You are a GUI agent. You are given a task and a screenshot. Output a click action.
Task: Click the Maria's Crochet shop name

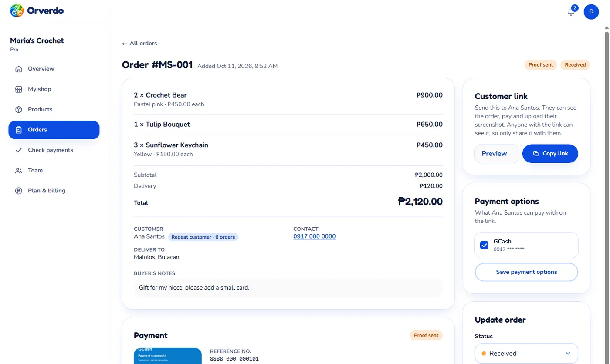coord(37,41)
